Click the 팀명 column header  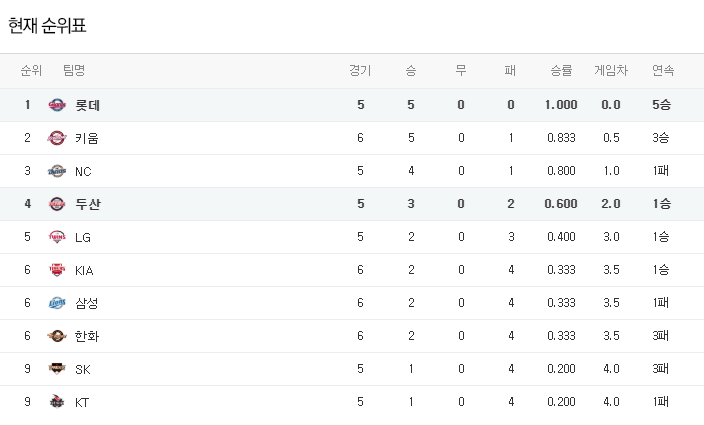pyautogui.click(x=74, y=71)
